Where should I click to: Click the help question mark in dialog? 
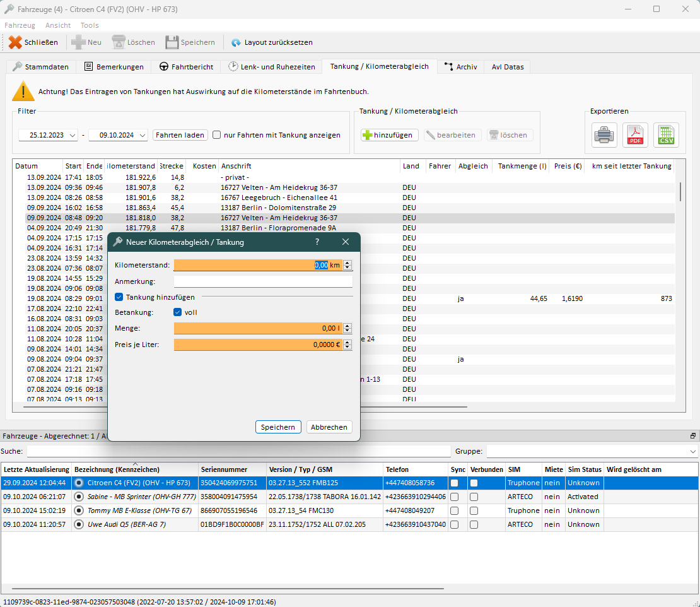[x=317, y=242]
